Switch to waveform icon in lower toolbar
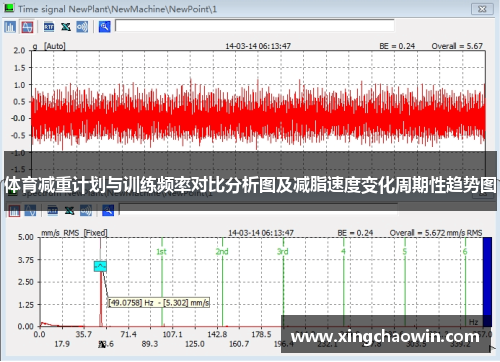The image size is (500, 362). [x=30, y=211]
